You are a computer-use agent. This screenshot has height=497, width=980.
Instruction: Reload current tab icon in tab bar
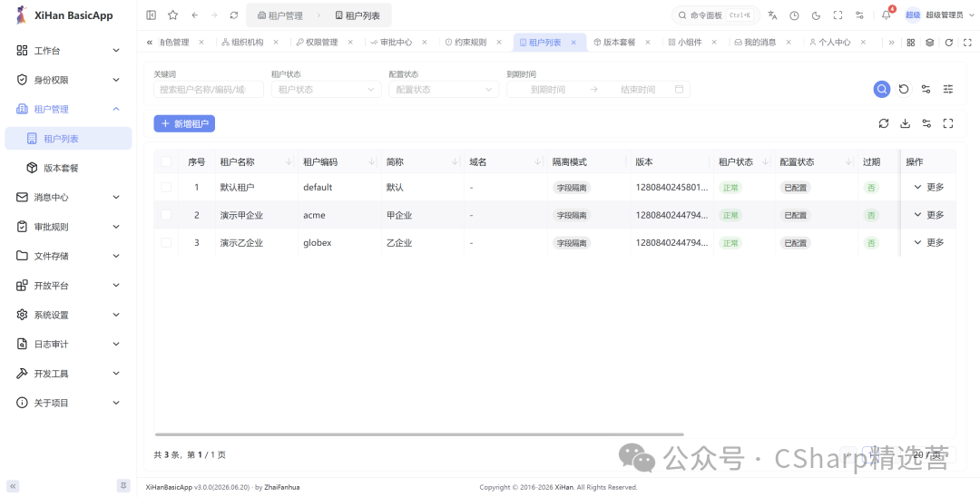pyautogui.click(x=949, y=43)
